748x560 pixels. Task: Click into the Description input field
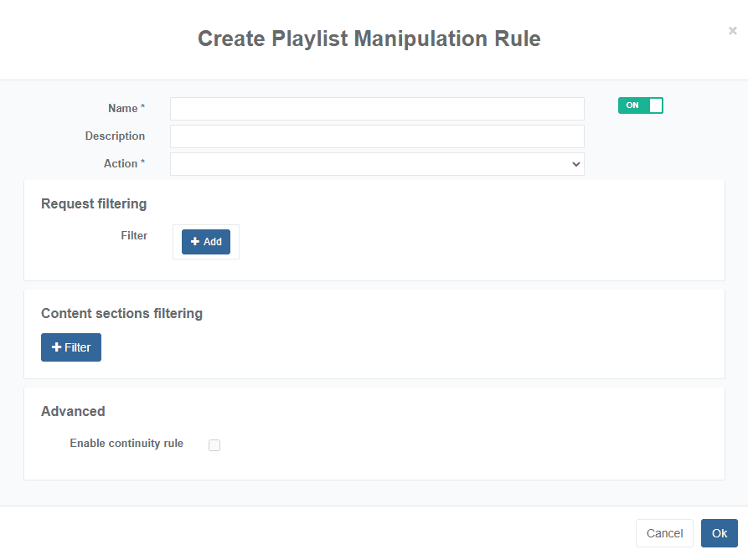pos(377,136)
